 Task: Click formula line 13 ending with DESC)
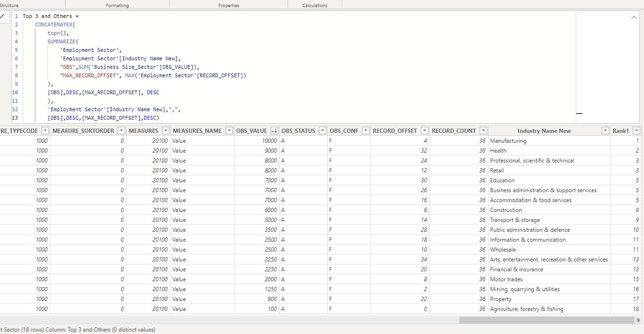[104, 118]
